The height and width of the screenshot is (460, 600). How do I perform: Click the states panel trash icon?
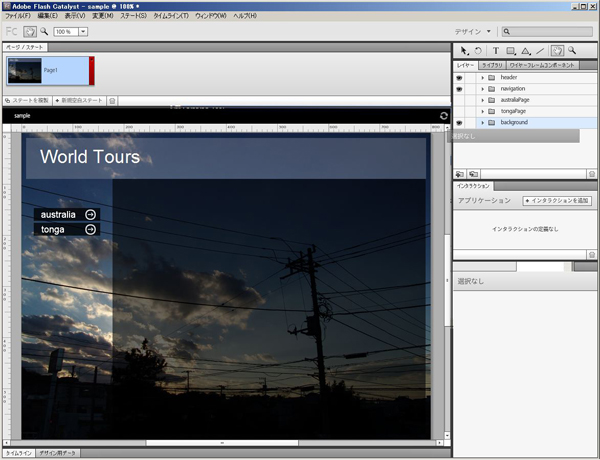pos(112,101)
